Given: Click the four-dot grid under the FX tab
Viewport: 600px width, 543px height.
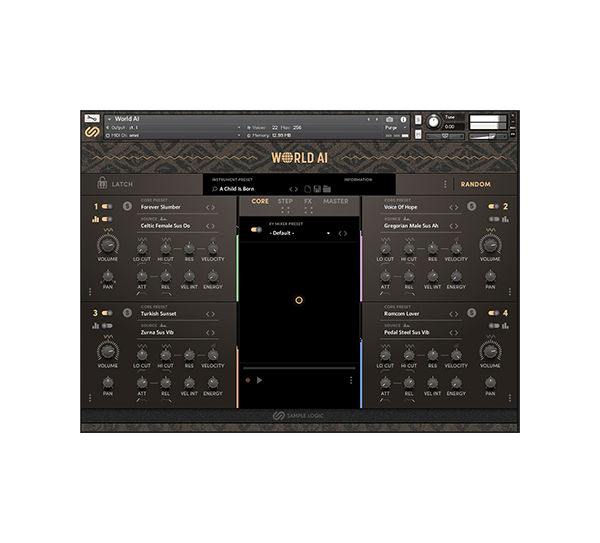Looking at the screenshot, I should pos(308,210).
